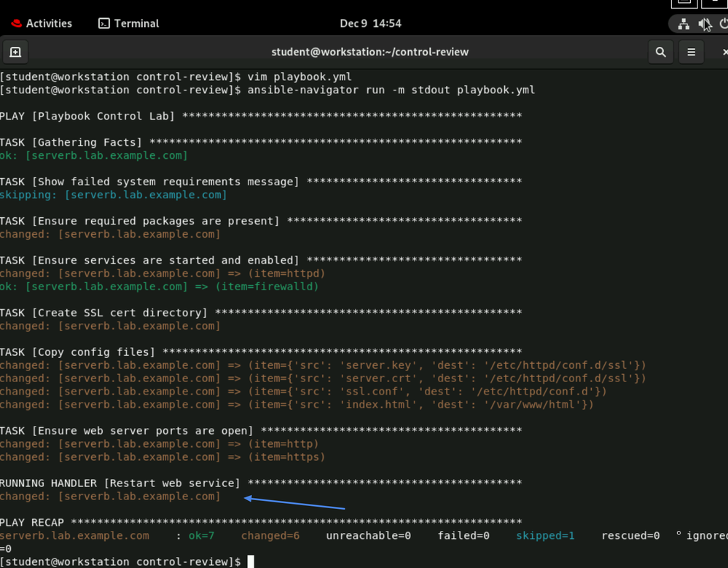The height and width of the screenshot is (568, 728).
Task: Click the RUNNING HANDLER Restart web service line
Action: (120, 483)
